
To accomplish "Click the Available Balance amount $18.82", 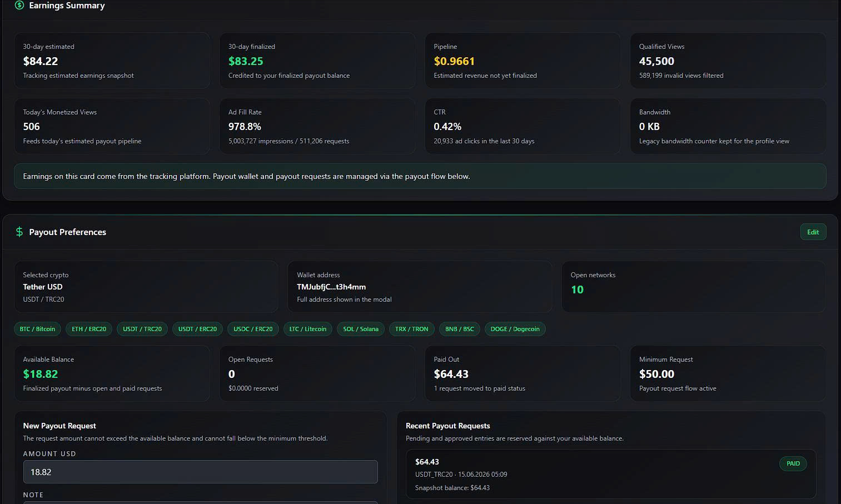I will (41, 374).
